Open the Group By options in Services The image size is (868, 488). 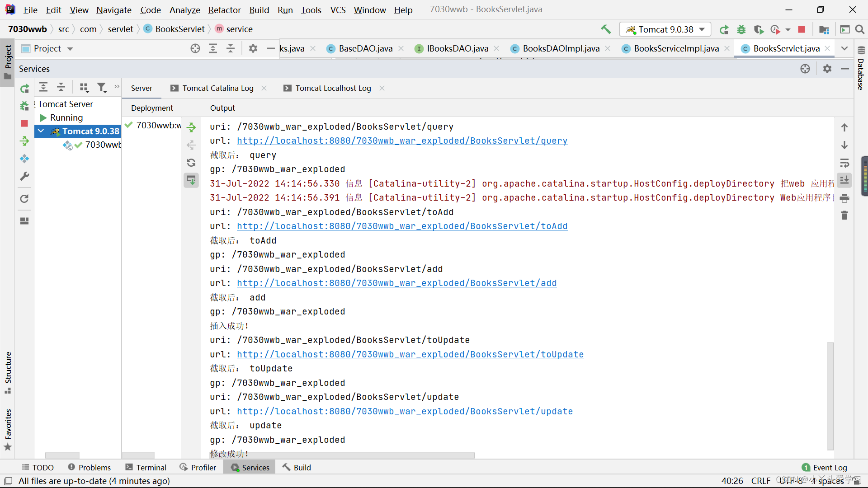click(84, 87)
